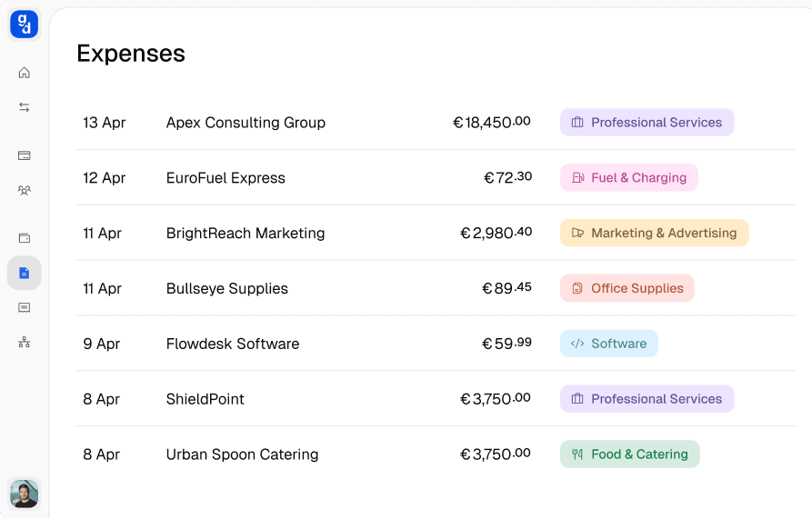The height and width of the screenshot is (519, 812).
Task: Click the Food & Catering category tag
Action: [629, 454]
